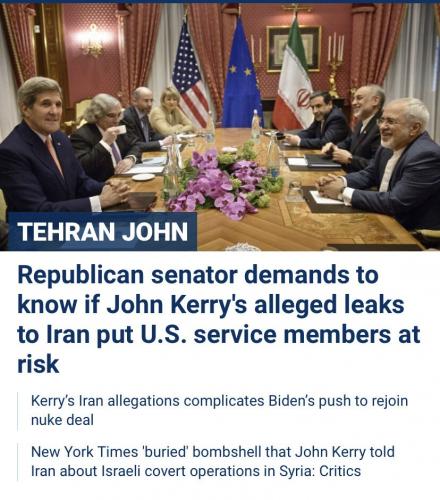440x500 pixels.
Task: Click the TEHRAN JOHN banner label
Action: click(102, 232)
